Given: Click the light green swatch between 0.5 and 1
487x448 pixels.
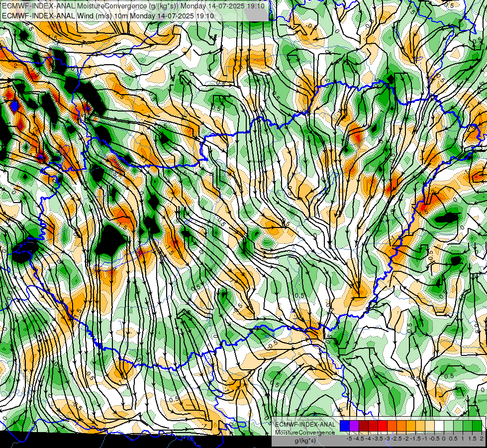Looking at the screenshot, I should pos(458,426).
